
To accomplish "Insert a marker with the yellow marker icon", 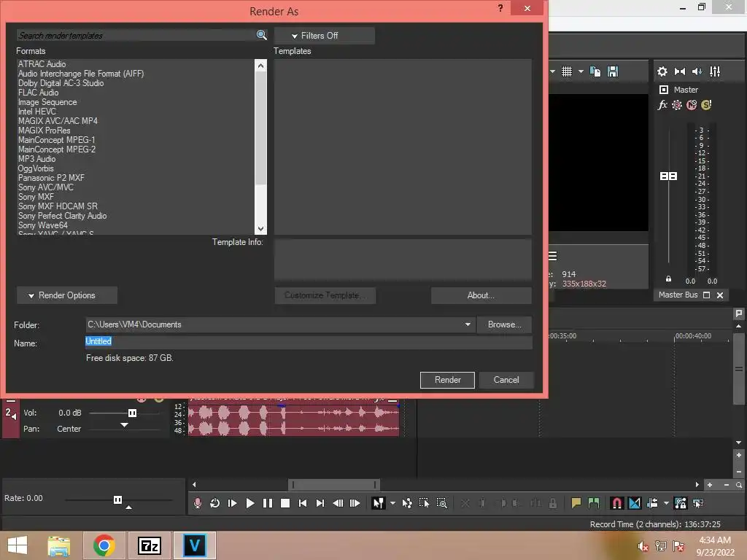I will 576,503.
